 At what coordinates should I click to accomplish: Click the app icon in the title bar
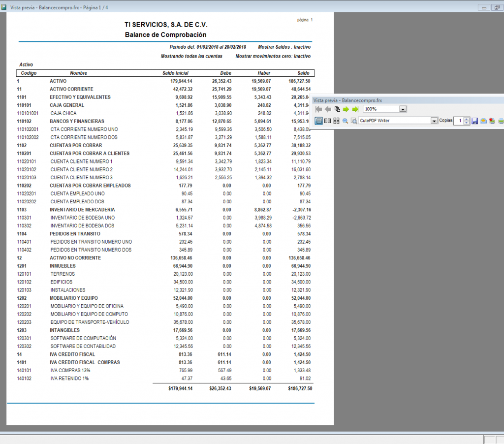[4, 7]
